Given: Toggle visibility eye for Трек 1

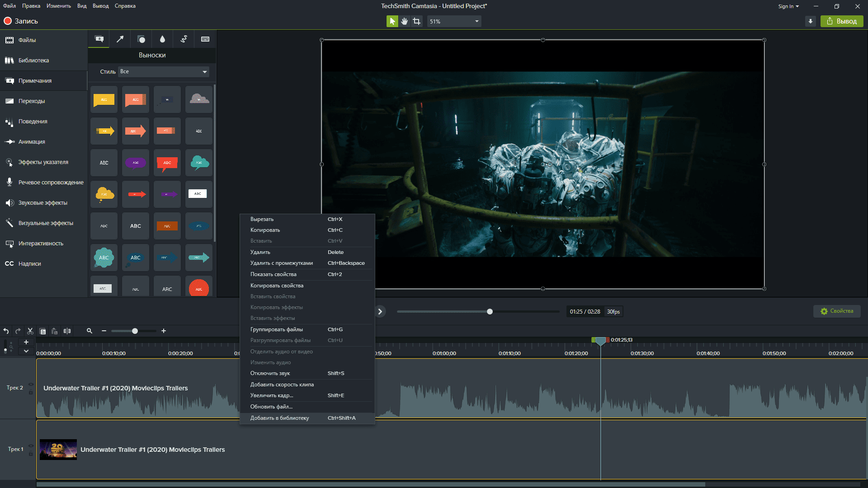Looking at the screenshot, I should tap(31, 446).
